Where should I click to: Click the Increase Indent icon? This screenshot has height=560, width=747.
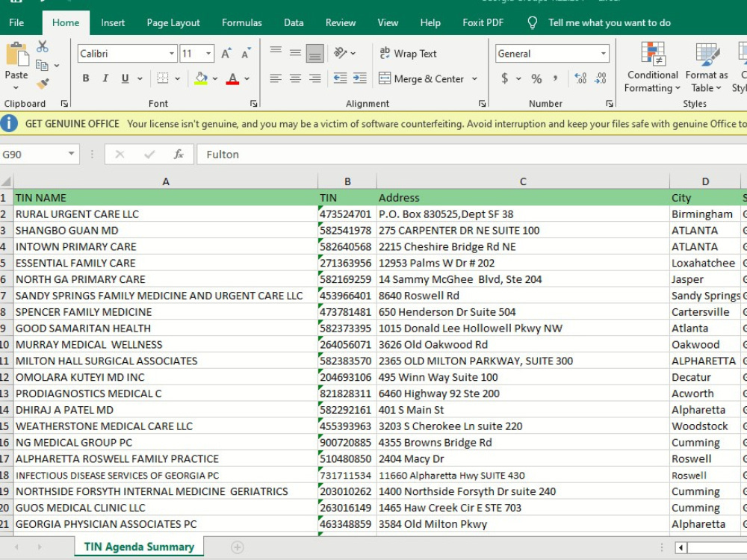360,78
